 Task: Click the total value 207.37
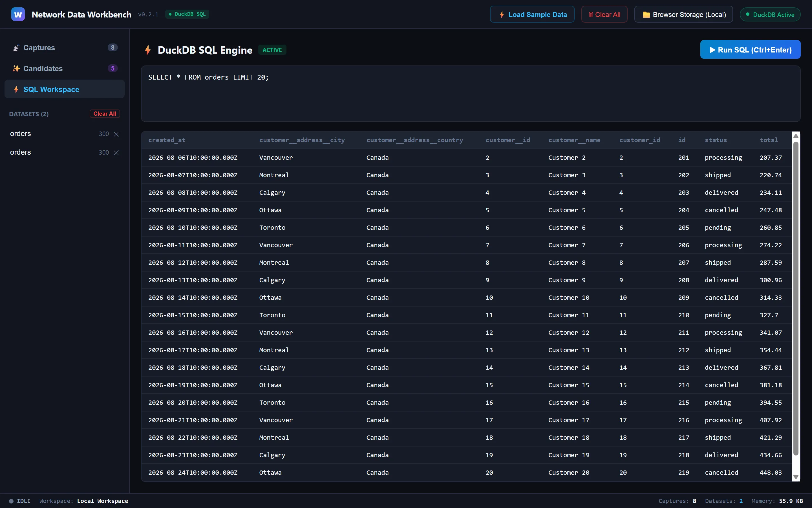(x=770, y=157)
